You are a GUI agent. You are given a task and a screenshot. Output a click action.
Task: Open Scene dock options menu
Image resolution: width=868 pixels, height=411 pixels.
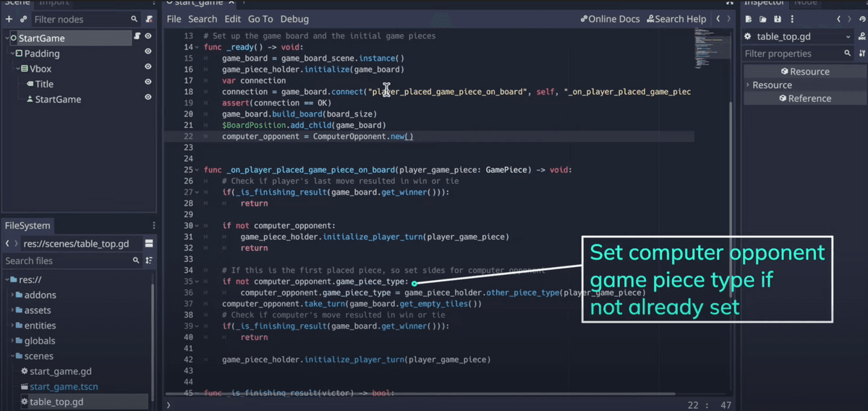tap(153, 3)
